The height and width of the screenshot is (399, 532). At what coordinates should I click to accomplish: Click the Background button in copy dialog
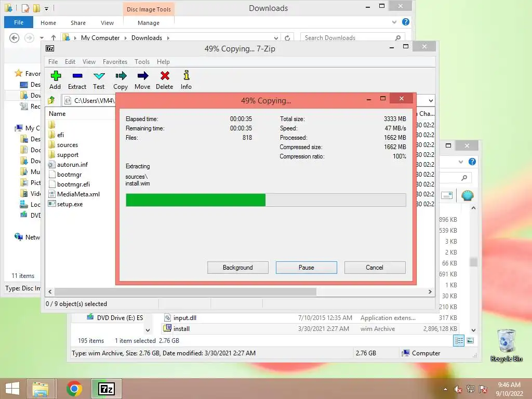[238, 268]
